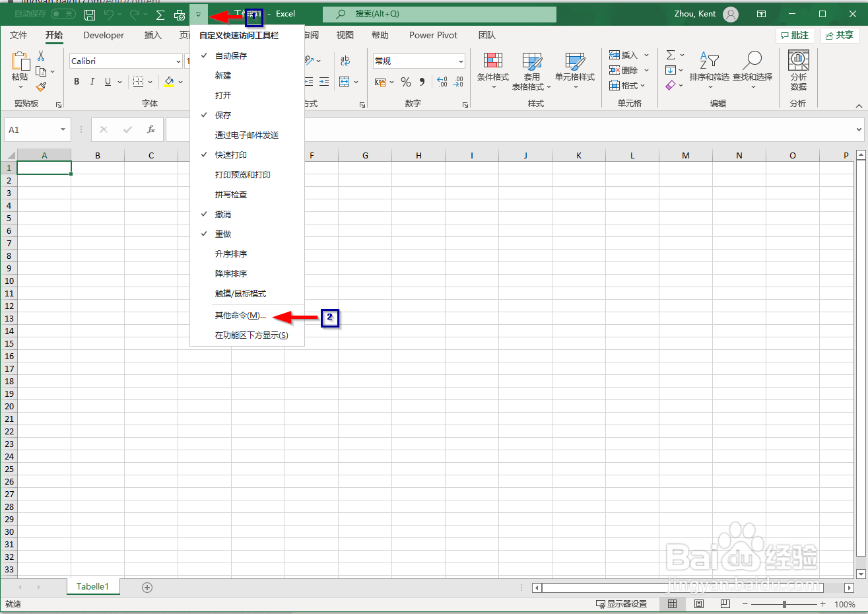Screen dimensions: 868x614
Task: Click the ribbon AutoSum sigma in the editing group
Action: [671, 55]
